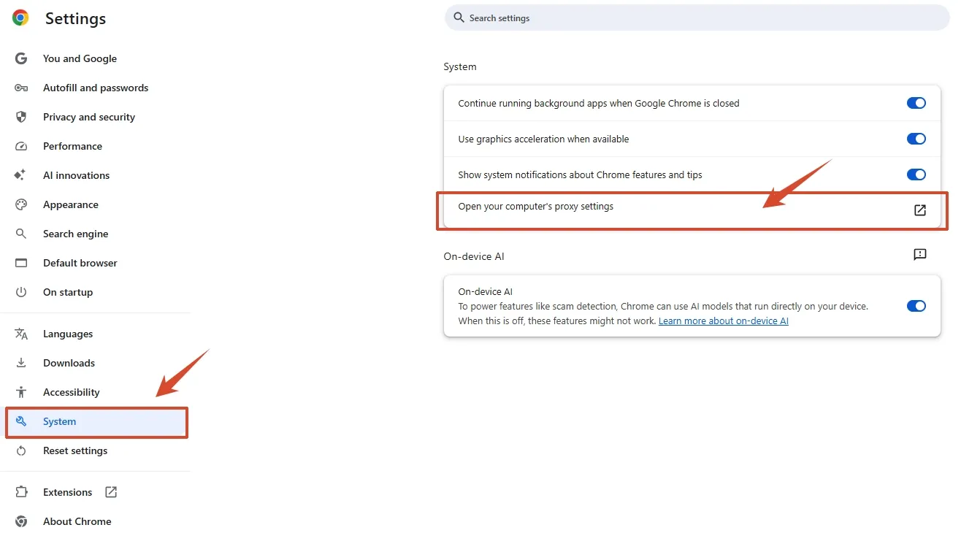The width and height of the screenshot is (980, 541).
Task: Click the download arrow icon for Downloads
Action: point(21,363)
